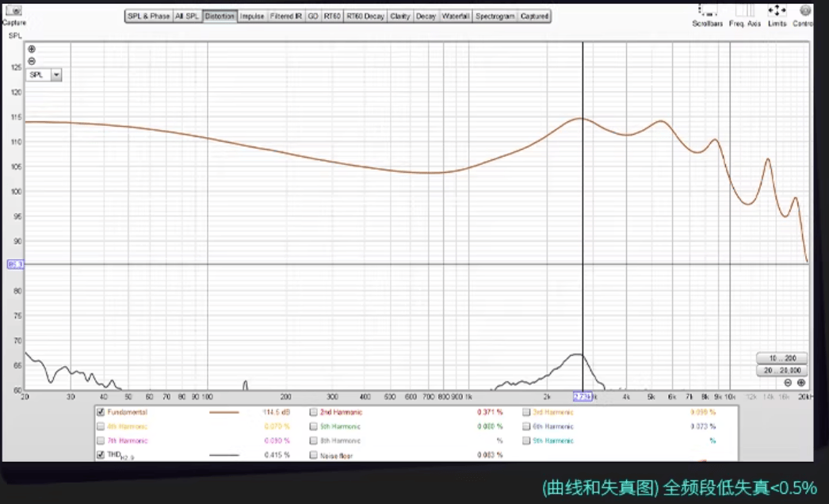Click horizontal zoom-out minus icon near bottom right
The height and width of the screenshot is (504, 829).
click(x=788, y=383)
